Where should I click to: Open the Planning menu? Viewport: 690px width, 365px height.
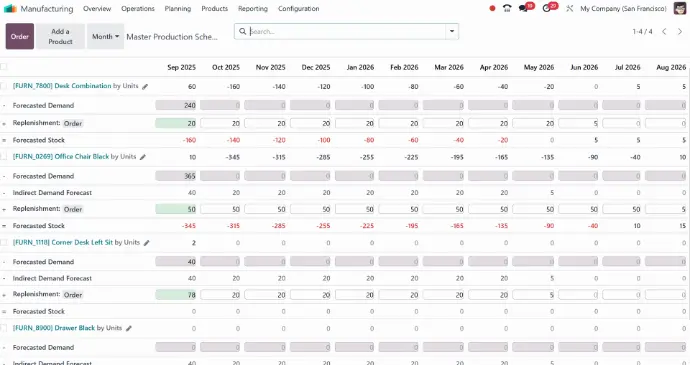point(178,8)
